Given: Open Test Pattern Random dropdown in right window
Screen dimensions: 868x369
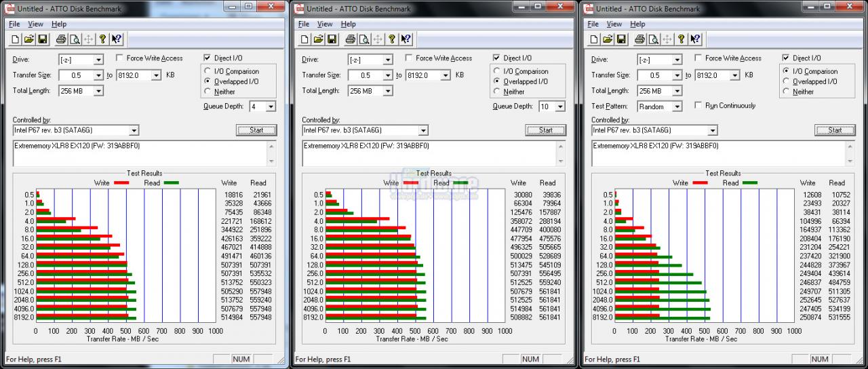Looking at the screenshot, I should 677,106.
